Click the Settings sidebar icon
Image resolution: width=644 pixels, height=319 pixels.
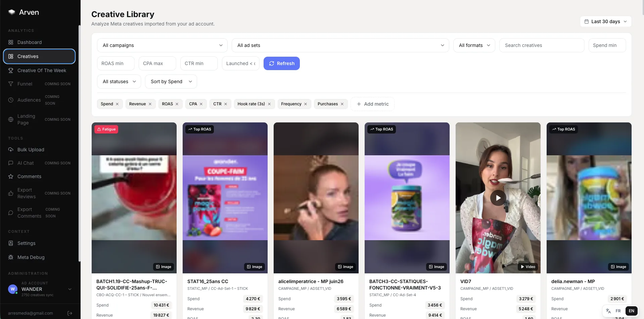coord(11,243)
